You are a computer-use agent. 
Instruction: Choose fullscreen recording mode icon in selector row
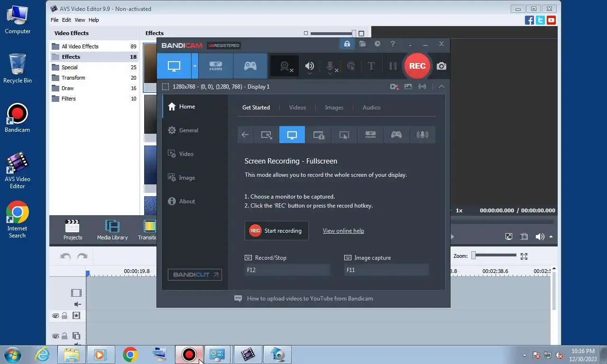[x=292, y=135]
